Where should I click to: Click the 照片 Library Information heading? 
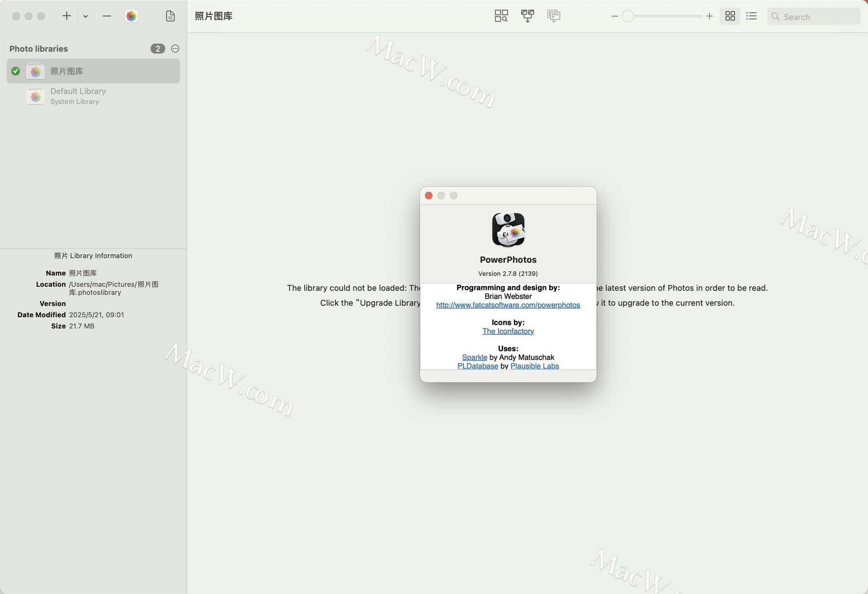click(x=93, y=256)
